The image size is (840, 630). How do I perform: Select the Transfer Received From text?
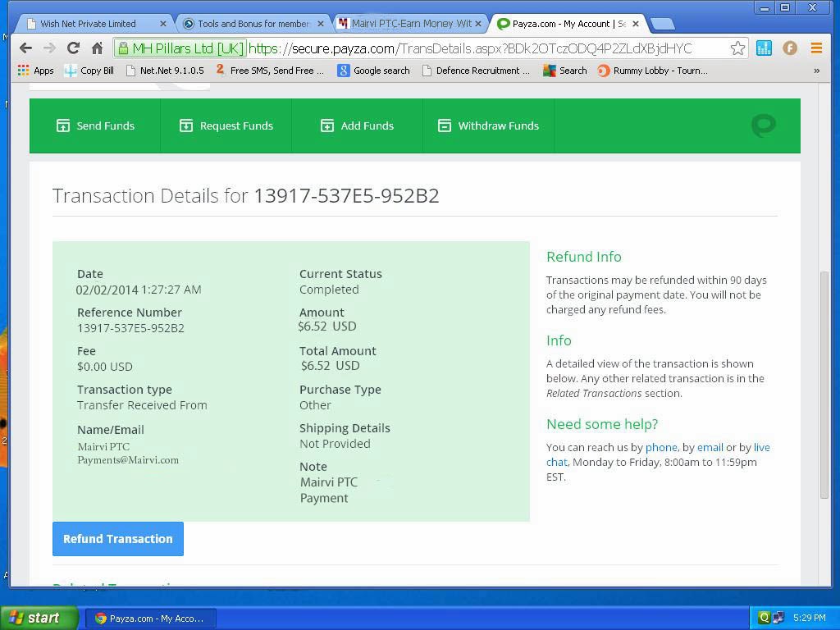(142, 405)
